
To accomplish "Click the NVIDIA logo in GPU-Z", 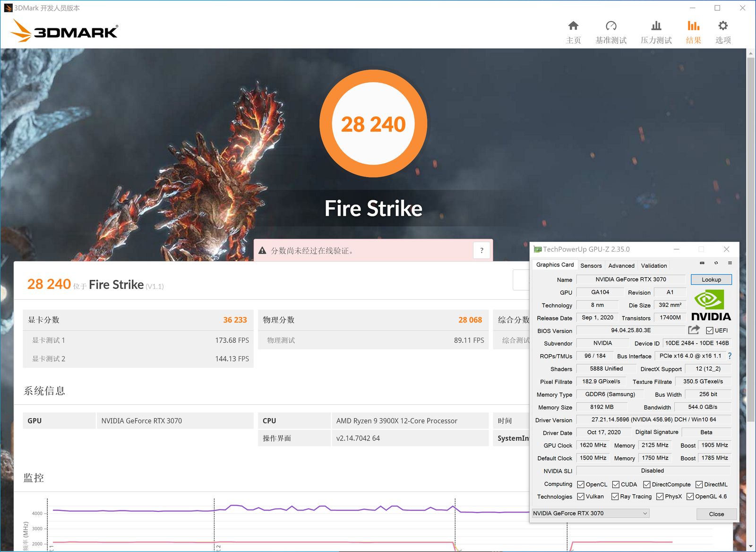I will pos(711,306).
